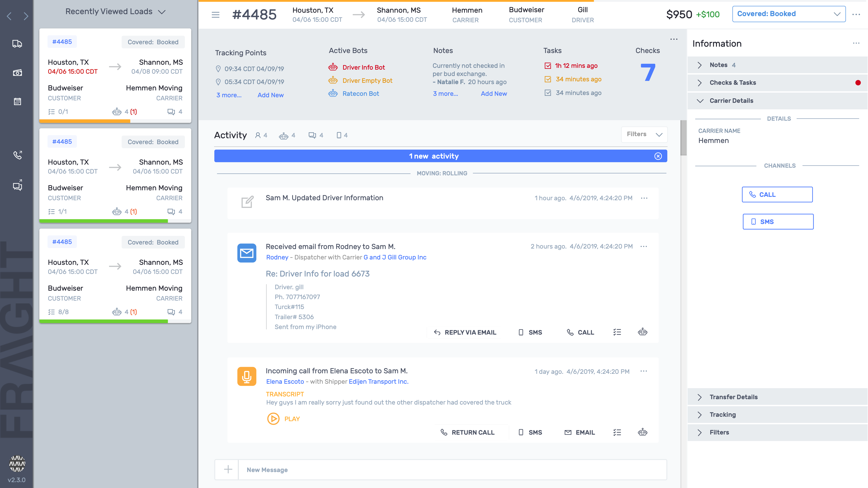Image resolution: width=868 pixels, height=488 pixels.
Task: Expand the Checks & Tasks section
Action: point(778,83)
